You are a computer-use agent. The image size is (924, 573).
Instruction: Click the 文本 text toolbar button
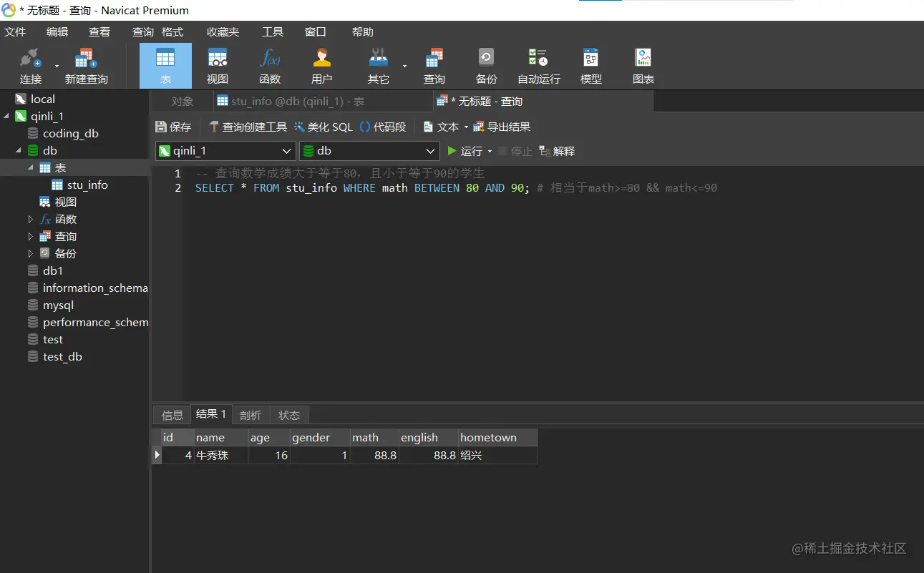click(x=442, y=127)
